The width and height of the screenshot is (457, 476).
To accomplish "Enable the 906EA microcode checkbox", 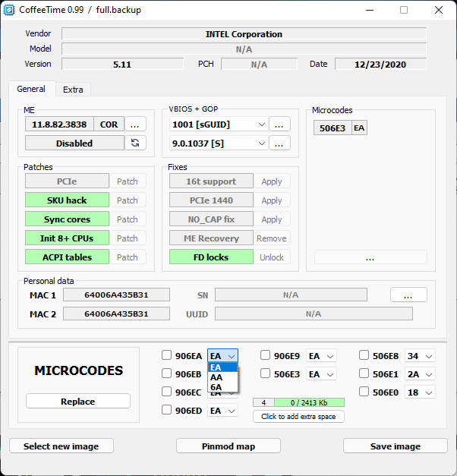I will [x=166, y=355].
